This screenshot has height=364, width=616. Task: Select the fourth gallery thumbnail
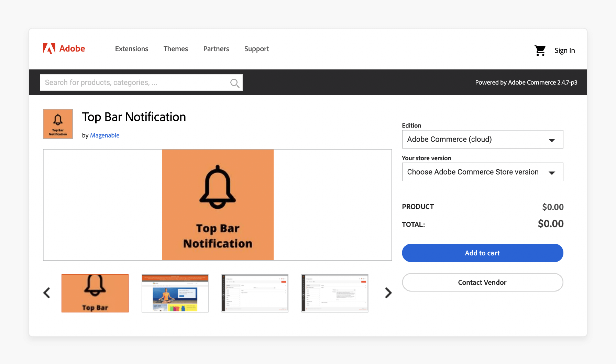pyautogui.click(x=335, y=293)
